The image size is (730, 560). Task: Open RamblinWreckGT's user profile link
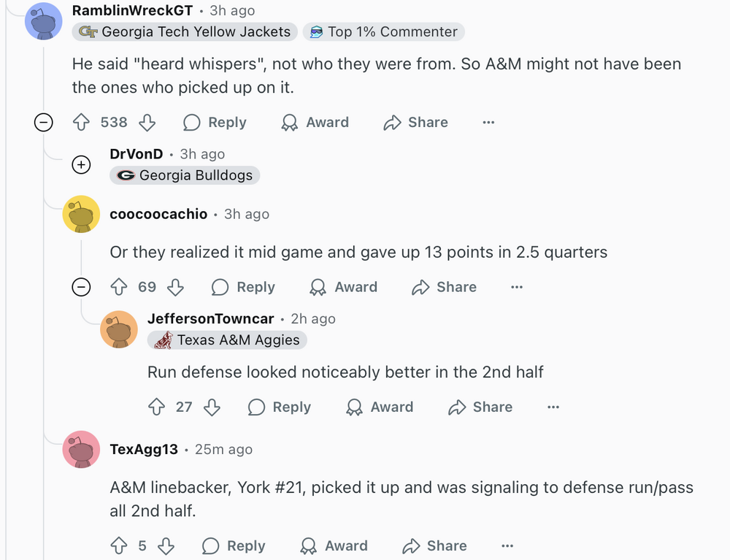[132, 10]
